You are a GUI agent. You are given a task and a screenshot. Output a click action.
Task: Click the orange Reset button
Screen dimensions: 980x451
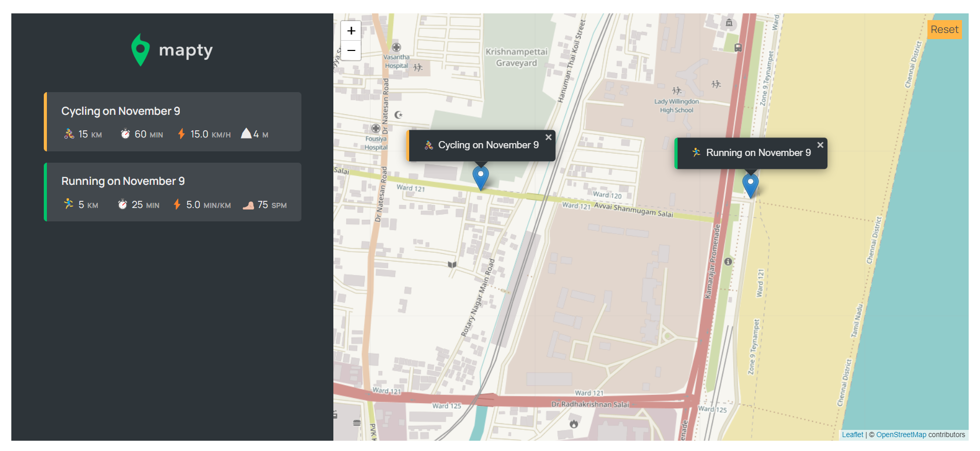click(944, 30)
